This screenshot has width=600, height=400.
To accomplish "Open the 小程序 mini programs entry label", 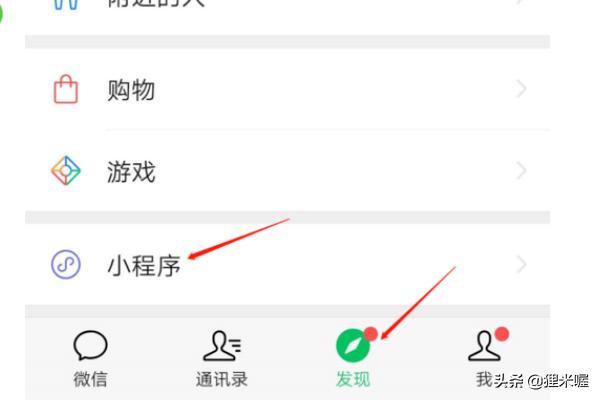I will click(143, 266).
